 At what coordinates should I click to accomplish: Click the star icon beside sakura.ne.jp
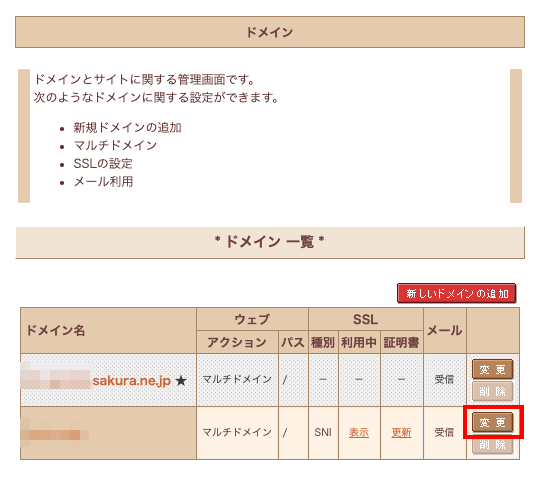(181, 381)
